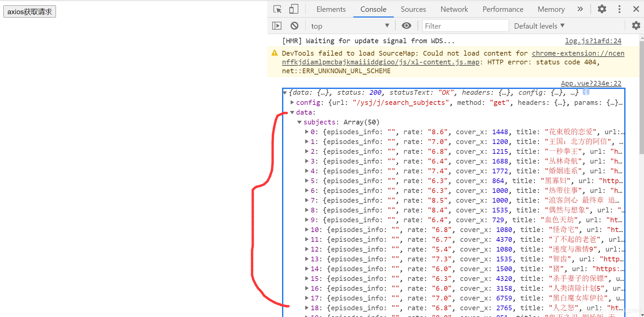Open the console settings gear

[x=636, y=26]
